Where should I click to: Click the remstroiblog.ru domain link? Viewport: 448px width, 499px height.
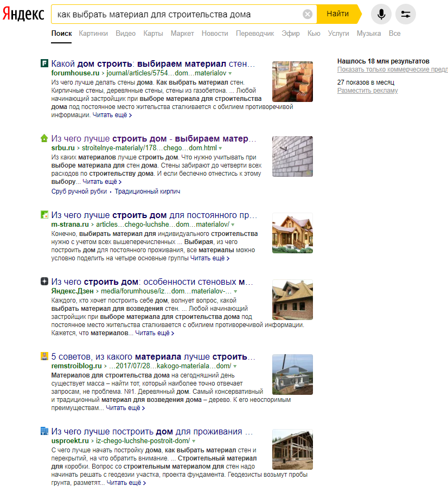[x=76, y=366]
